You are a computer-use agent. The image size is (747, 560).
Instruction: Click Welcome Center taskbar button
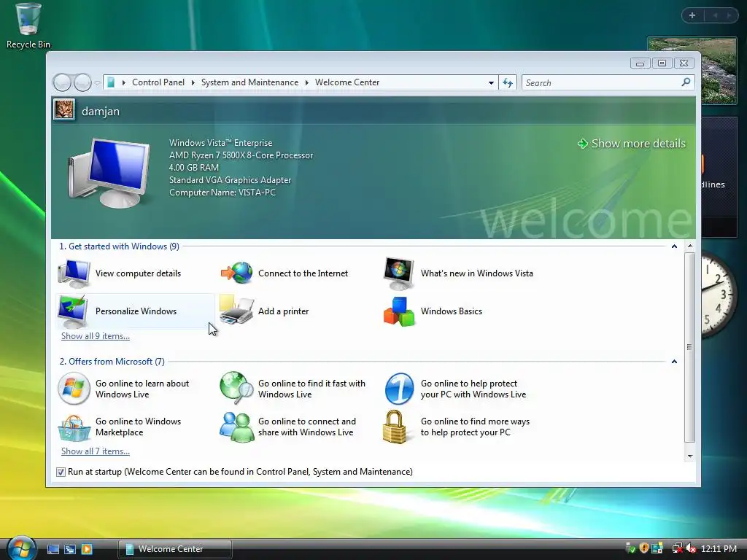175,549
